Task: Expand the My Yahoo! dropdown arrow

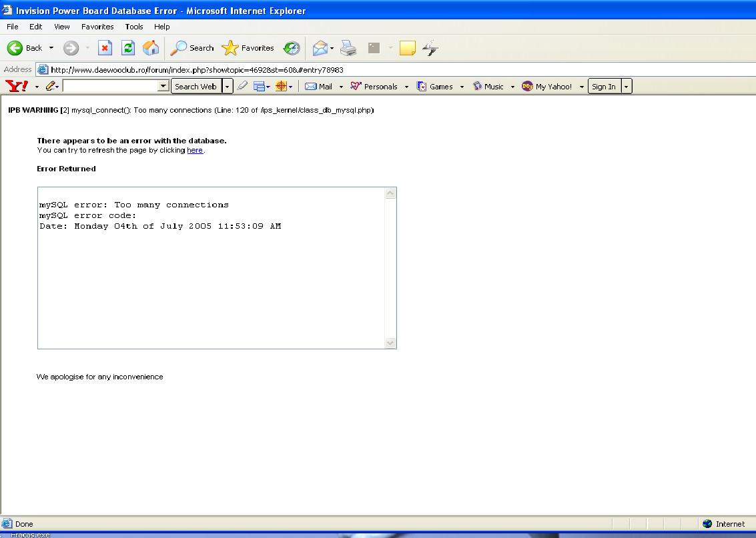Action: tap(581, 87)
